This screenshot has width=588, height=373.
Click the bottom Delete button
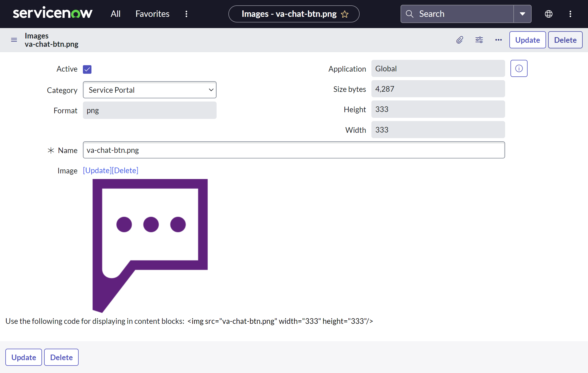click(61, 357)
